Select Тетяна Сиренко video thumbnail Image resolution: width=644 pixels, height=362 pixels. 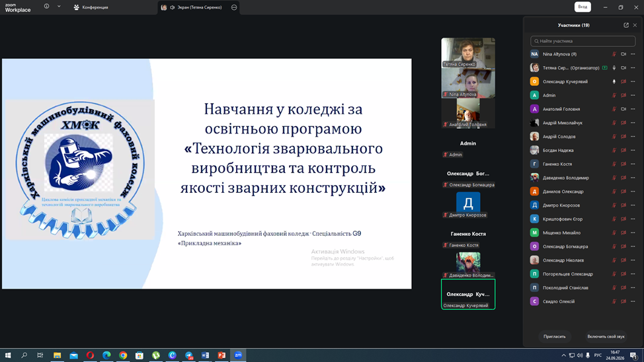coord(468,53)
